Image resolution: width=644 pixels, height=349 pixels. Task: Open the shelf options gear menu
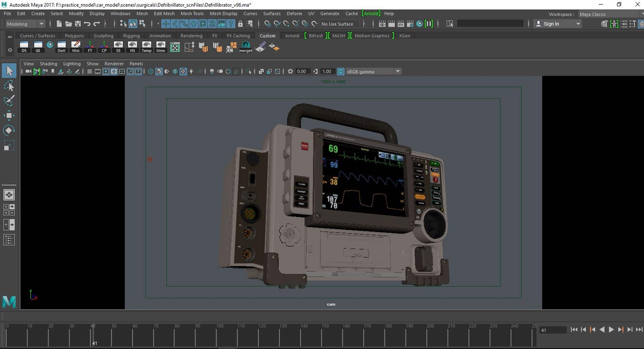pyautogui.click(x=10, y=50)
